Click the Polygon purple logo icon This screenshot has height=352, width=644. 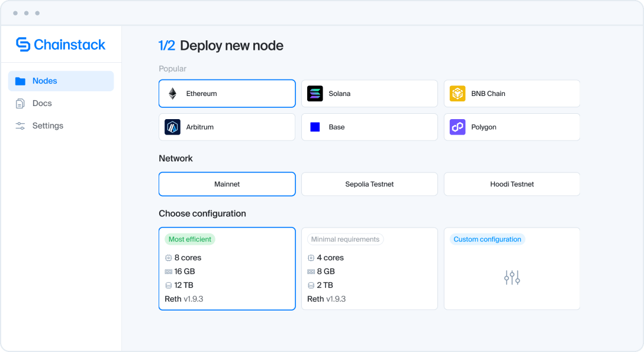[x=458, y=127]
